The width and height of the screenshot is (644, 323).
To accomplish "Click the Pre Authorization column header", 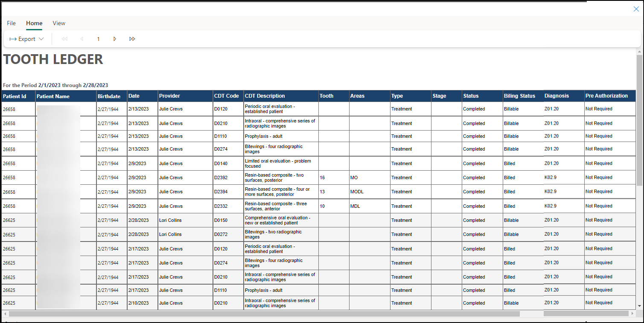I will [610, 96].
